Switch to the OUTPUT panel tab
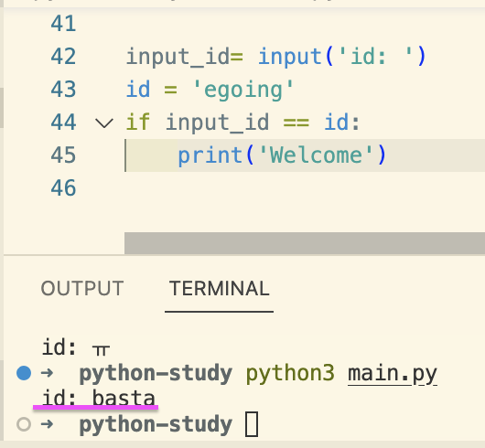 82,288
